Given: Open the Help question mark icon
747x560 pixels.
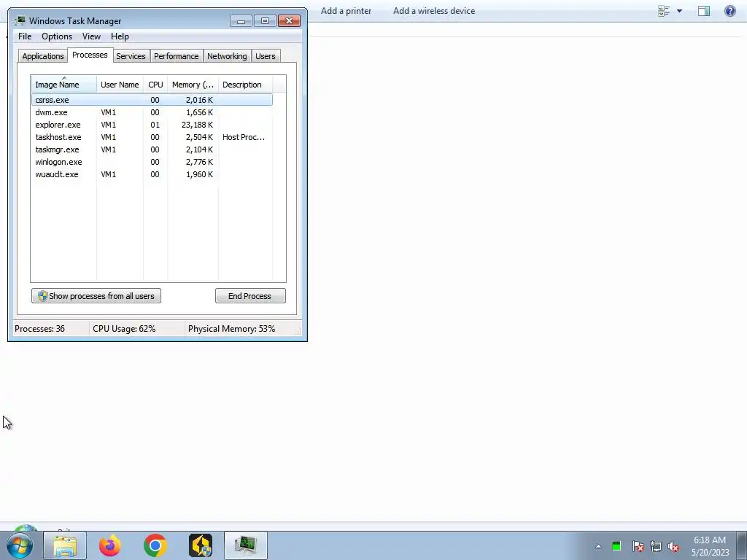Looking at the screenshot, I should (x=729, y=11).
